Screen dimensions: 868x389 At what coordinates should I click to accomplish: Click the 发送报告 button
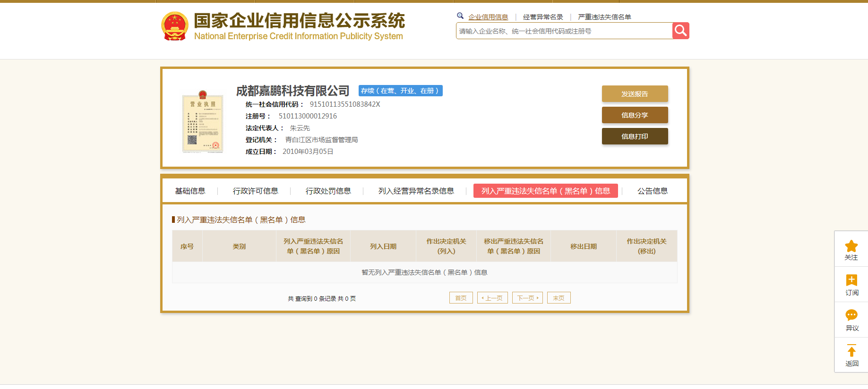pos(635,94)
